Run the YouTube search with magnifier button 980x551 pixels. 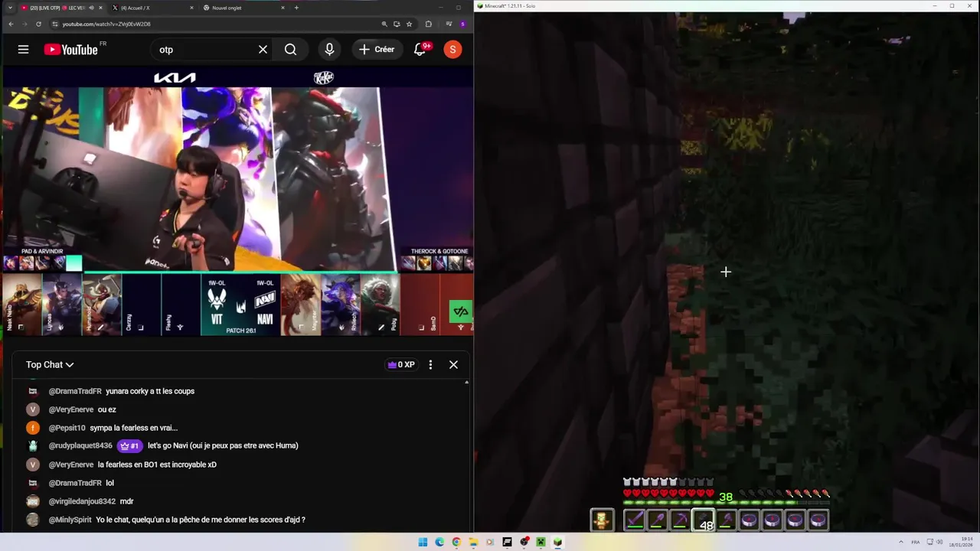pyautogui.click(x=290, y=50)
